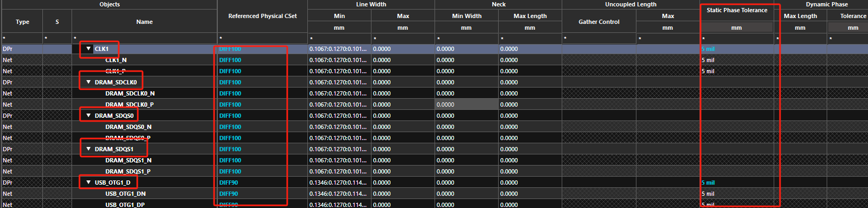This screenshot has width=868, height=208.
Task: Open the DIFF100 CSet in DRAM_SDQS0 row
Action: click(230, 116)
